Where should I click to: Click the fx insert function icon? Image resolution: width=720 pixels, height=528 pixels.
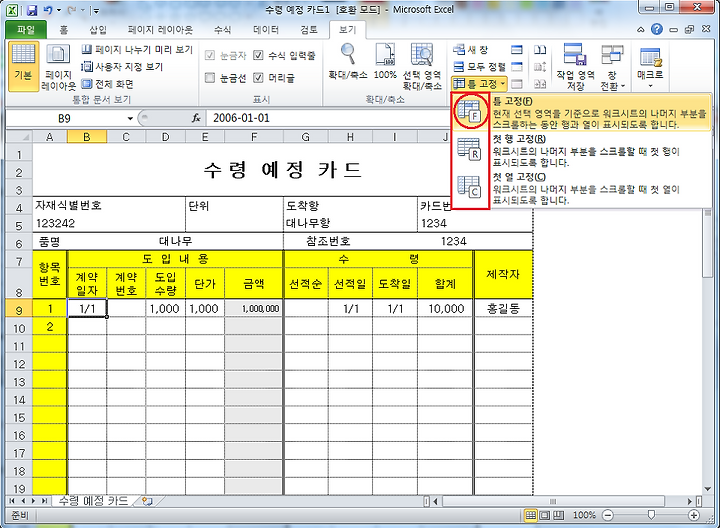(196, 118)
